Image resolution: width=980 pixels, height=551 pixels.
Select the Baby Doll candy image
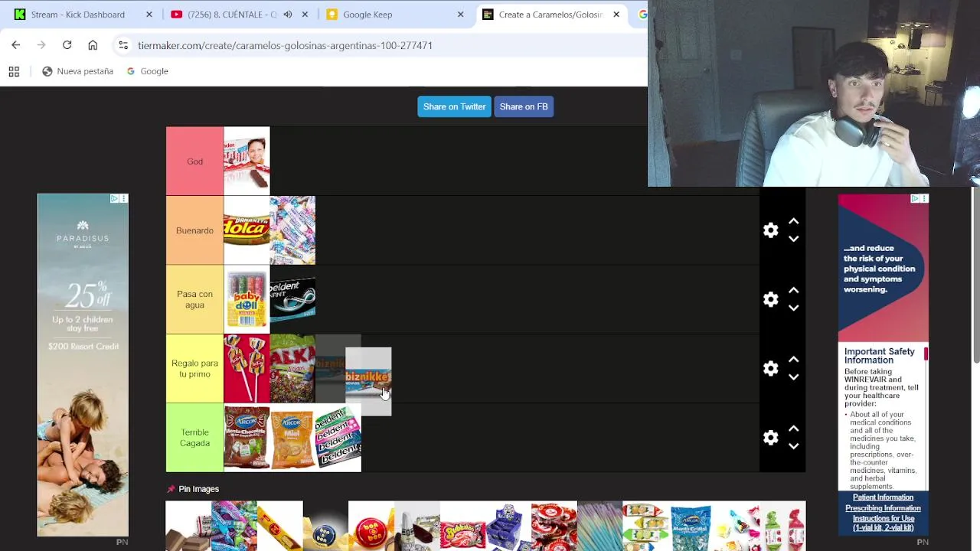coord(247,299)
